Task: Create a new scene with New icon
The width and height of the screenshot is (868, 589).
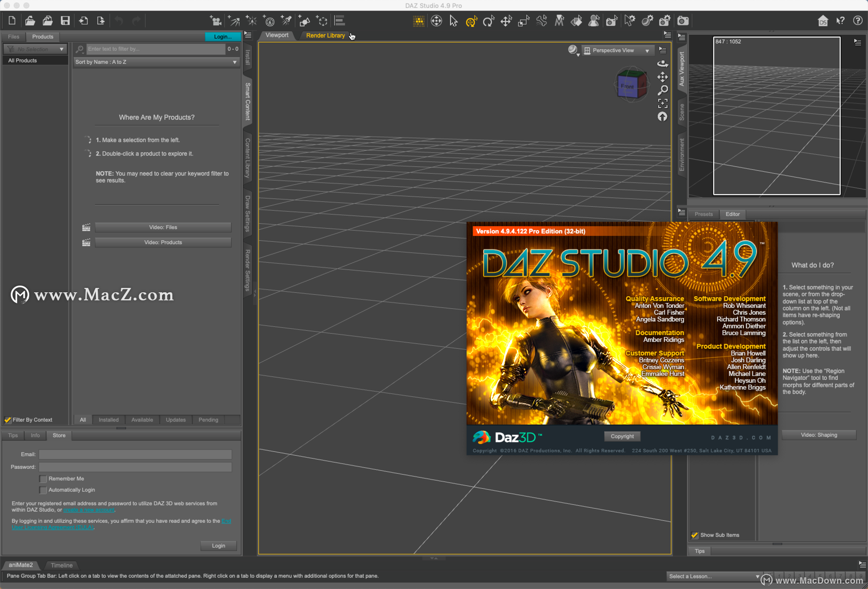Action: click(12, 20)
